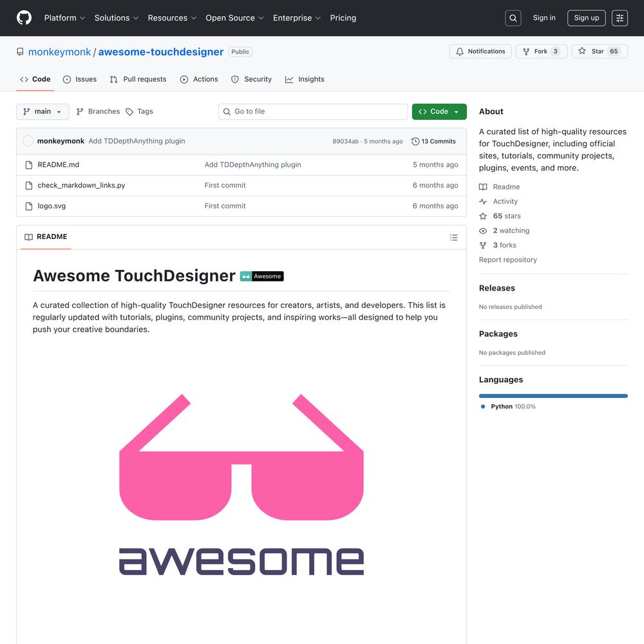Screen dimensions: 644x644
Task: Expand the Resources menu
Action: [x=172, y=18]
